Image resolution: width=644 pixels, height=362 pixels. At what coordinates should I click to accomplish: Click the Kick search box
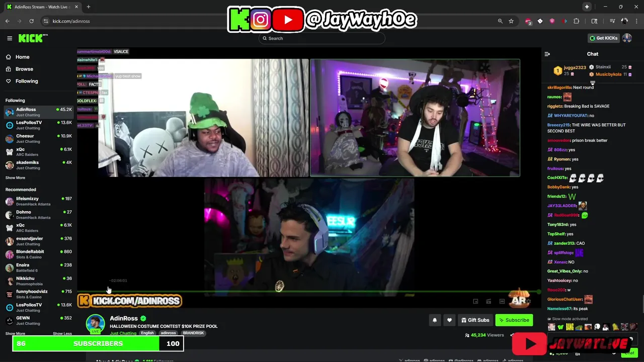(322, 38)
